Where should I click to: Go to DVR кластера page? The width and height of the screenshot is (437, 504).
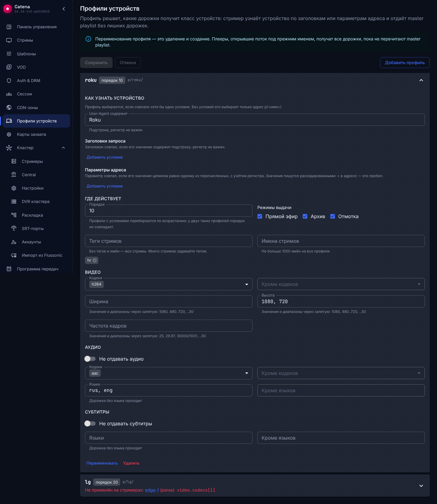coord(36,201)
